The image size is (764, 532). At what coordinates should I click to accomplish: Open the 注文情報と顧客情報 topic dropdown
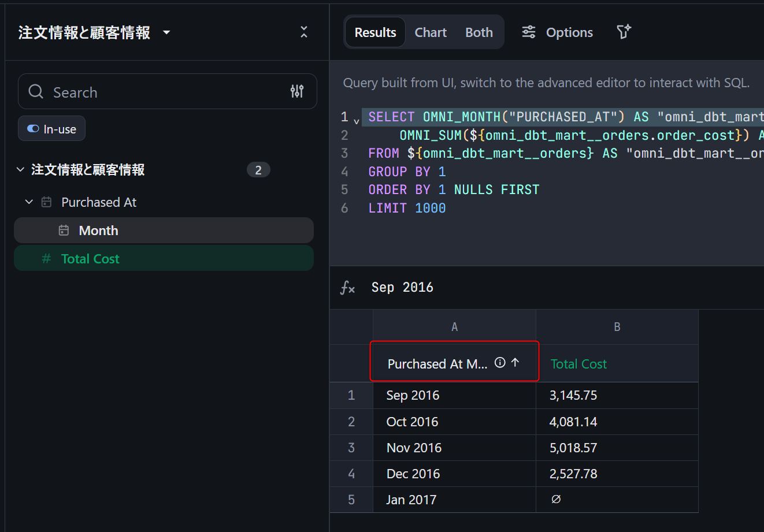point(166,32)
